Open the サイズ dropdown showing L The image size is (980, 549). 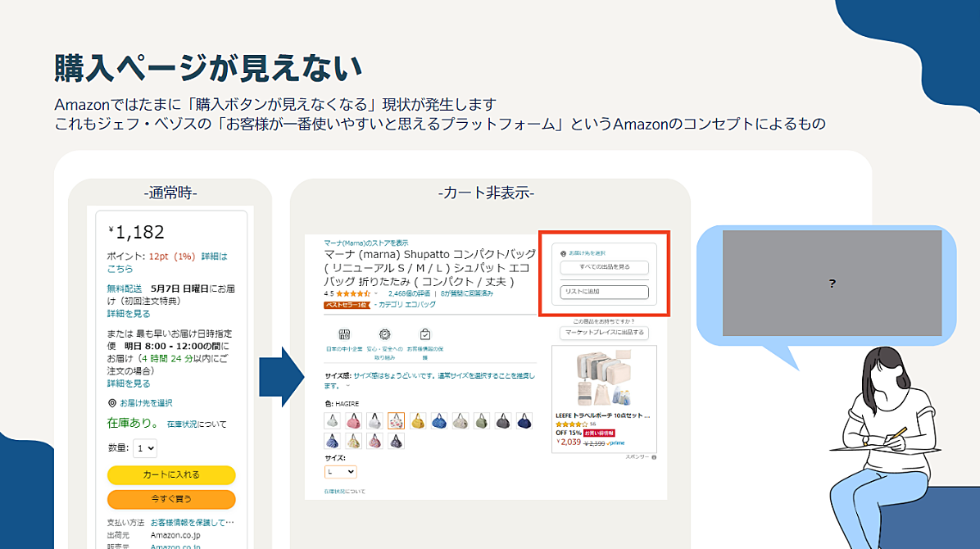click(x=341, y=472)
